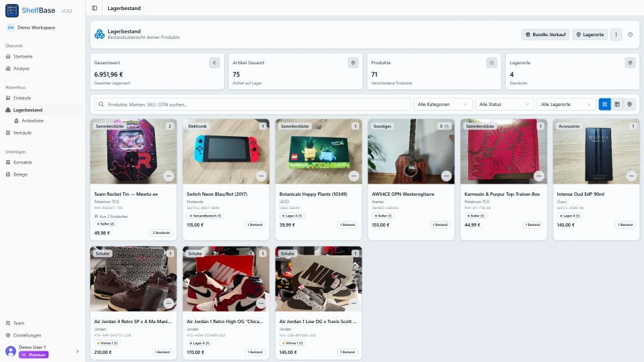Open options menu on Botanicals Happy Plants card
Screen dimensions: 644x362
354,176
